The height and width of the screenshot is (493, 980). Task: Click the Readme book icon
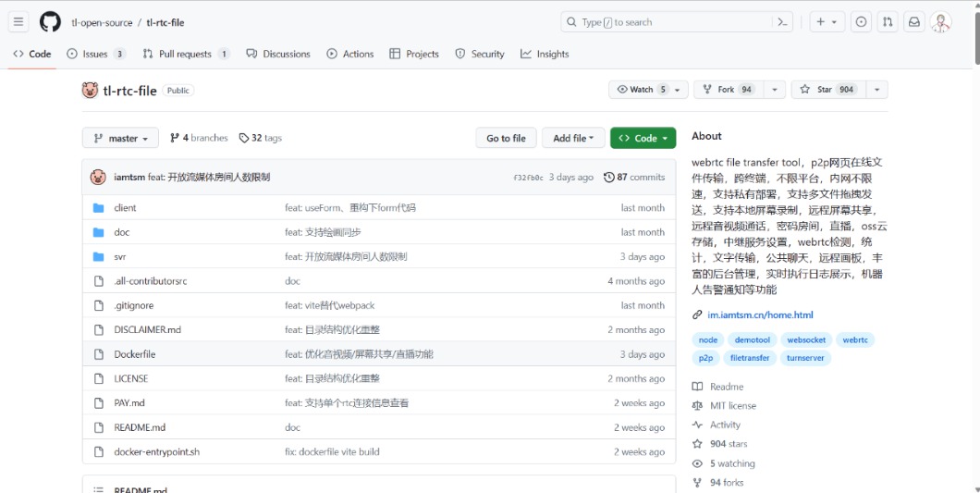(x=697, y=387)
